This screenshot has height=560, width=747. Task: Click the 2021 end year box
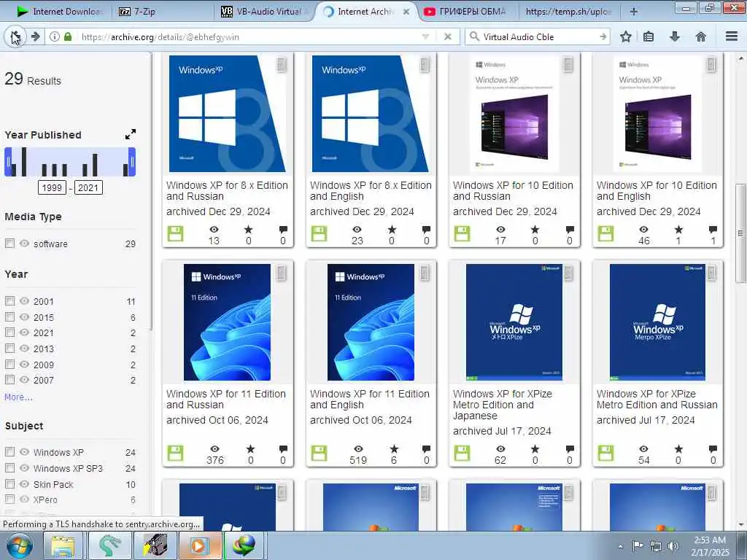(x=88, y=187)
